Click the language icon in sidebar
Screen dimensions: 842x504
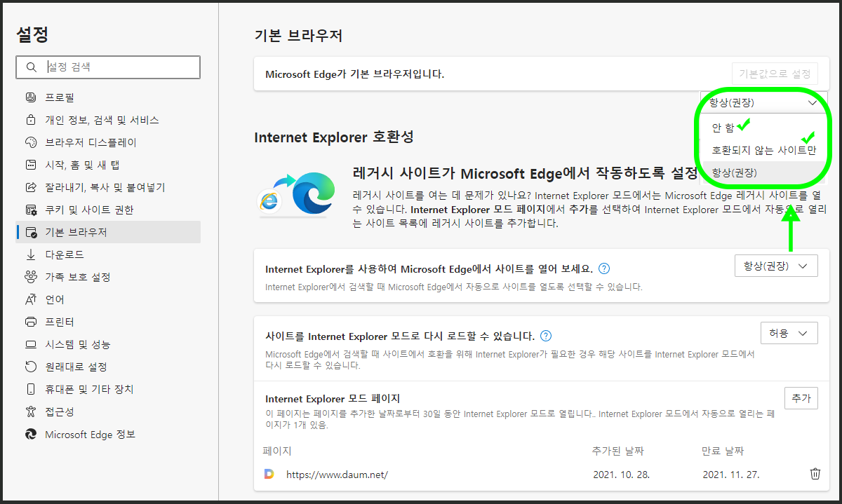[30, 299]
